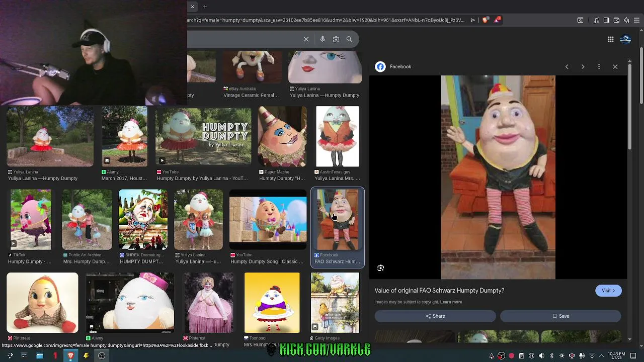Search this image with Lens overlay icon
This screenshot has width=644, height=362.
pyautogui.click(x=381, y=268)
